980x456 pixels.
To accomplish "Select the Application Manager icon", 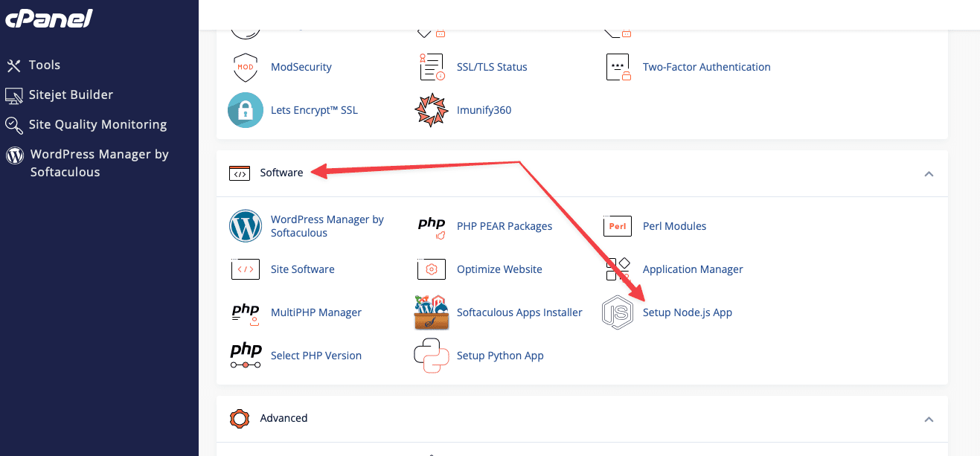I will (x=618, y=269).
